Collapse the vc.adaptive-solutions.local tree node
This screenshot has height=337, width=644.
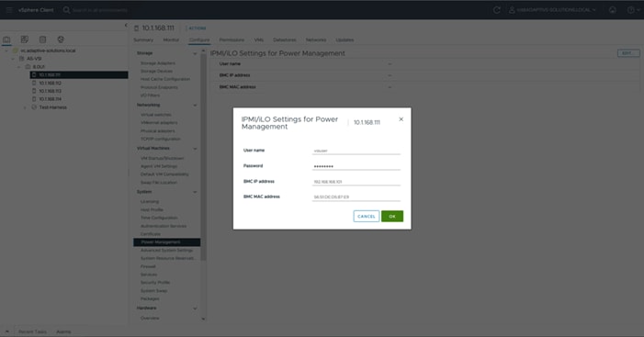6,51
